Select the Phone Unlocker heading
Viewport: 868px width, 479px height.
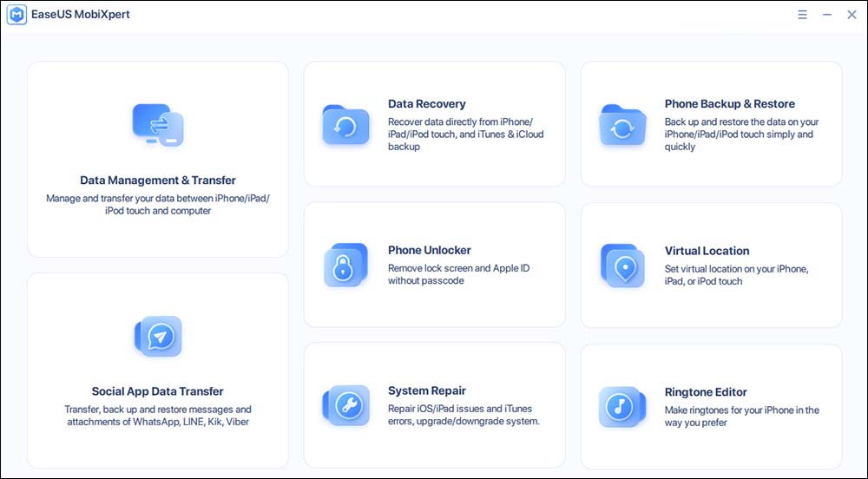[x=430, y=250]
